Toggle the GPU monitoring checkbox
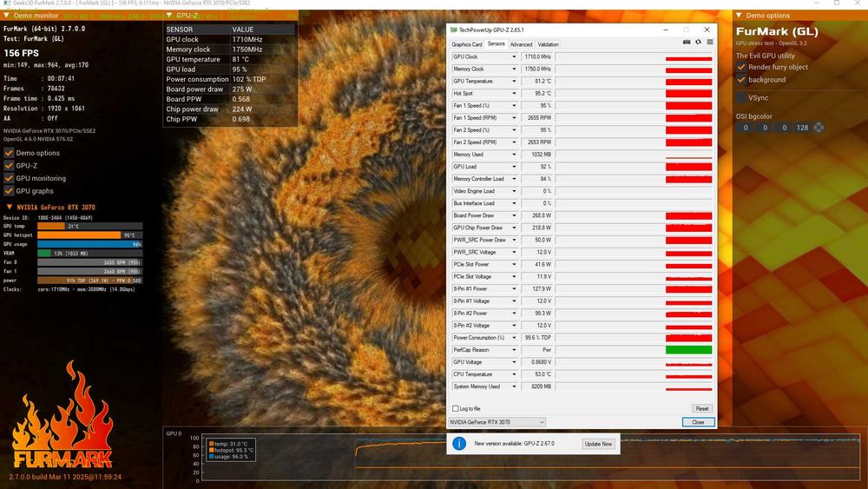 click(x=9, y=178)
